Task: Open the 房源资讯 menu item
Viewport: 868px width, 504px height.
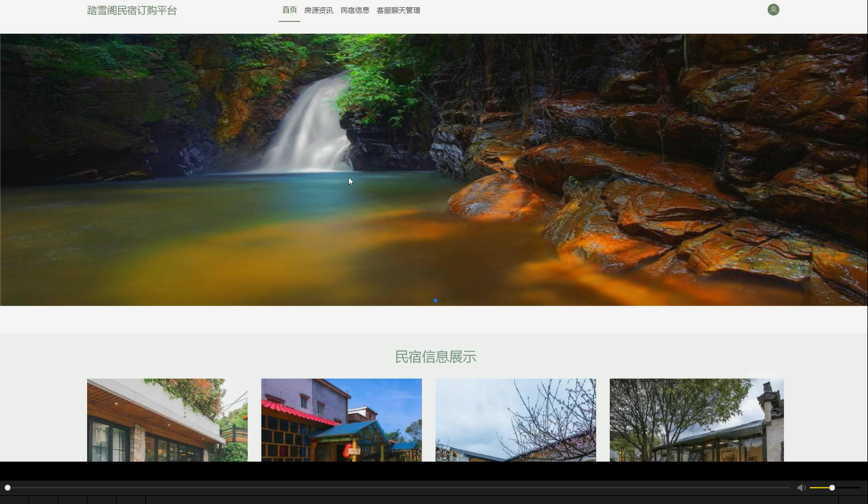Action: click(x=318, y=10)
